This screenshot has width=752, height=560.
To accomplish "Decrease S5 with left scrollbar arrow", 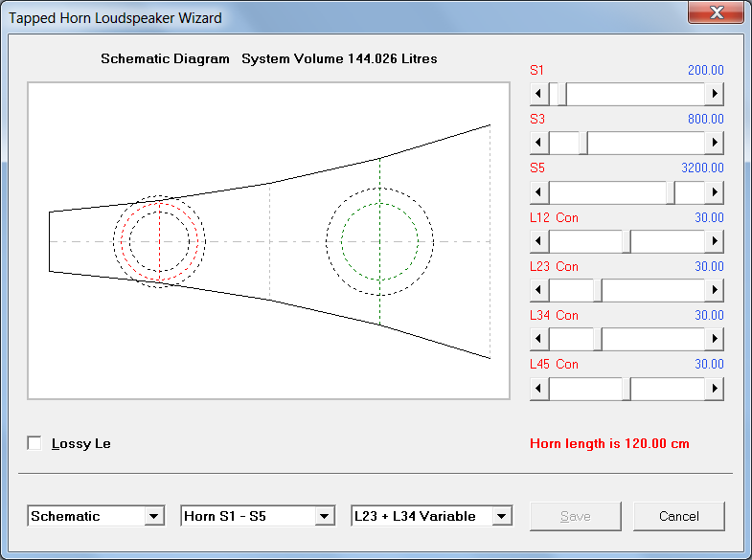I will [539, 192].
